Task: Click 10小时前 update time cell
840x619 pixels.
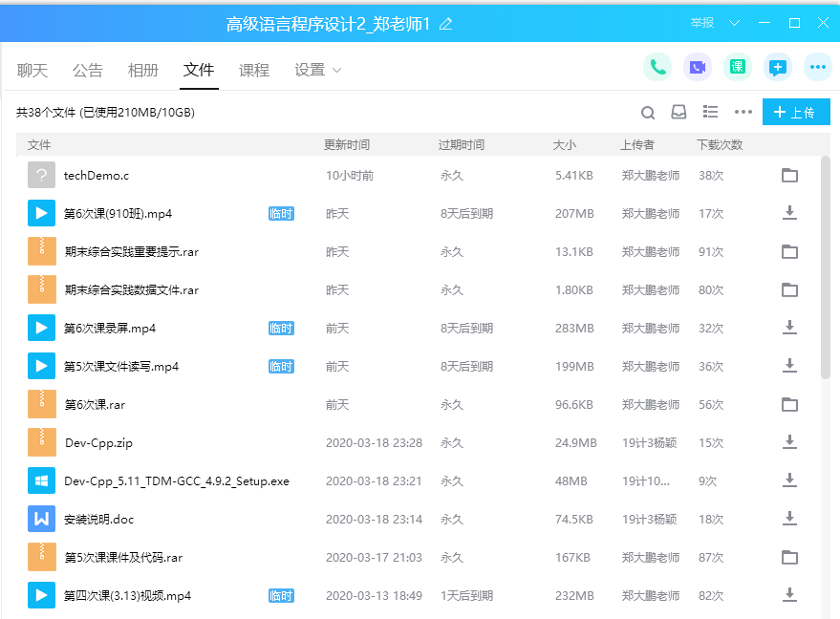Action: pyautogui.click(x=350, y=176)
